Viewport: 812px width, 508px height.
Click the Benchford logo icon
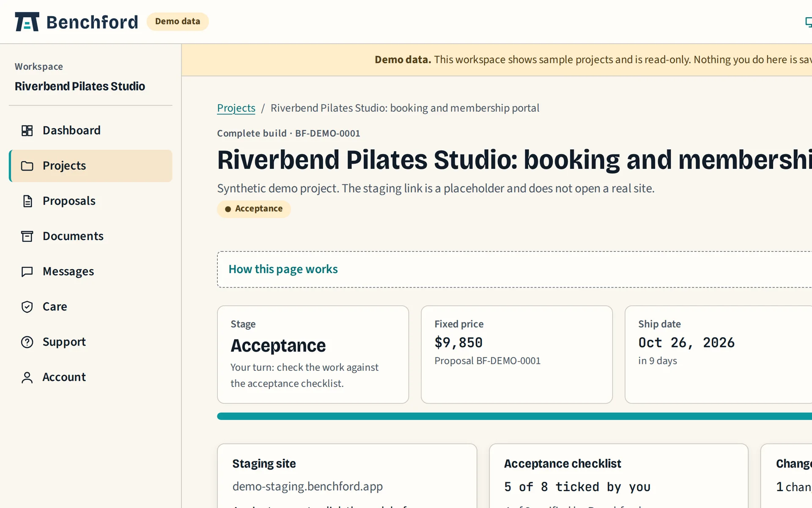coord(27,22)
